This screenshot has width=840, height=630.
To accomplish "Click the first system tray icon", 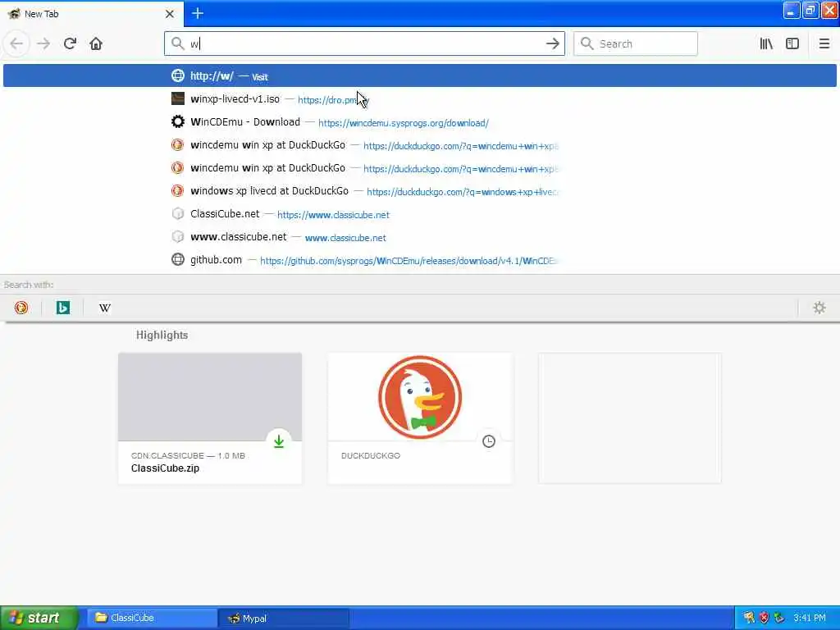I will coord(749,618).
